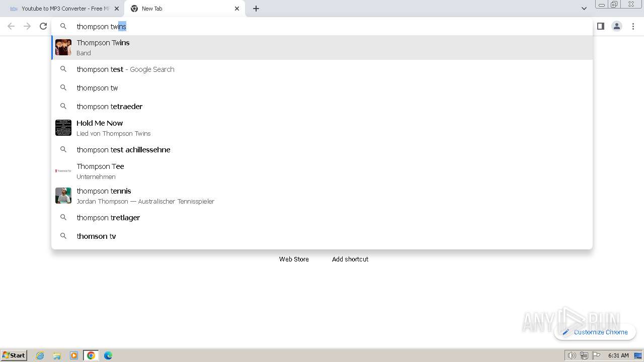Close the Youtube to MP3 Converter tab

pos(117,9)
